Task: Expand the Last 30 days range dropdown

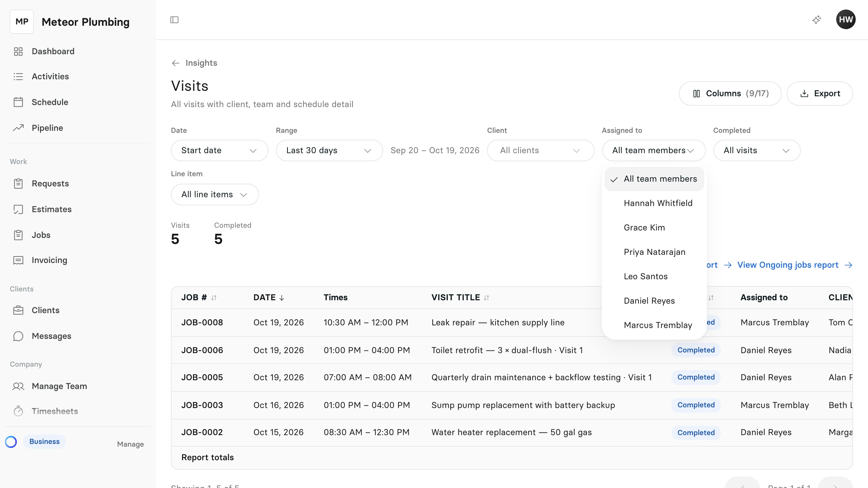Action: (329, 150)
